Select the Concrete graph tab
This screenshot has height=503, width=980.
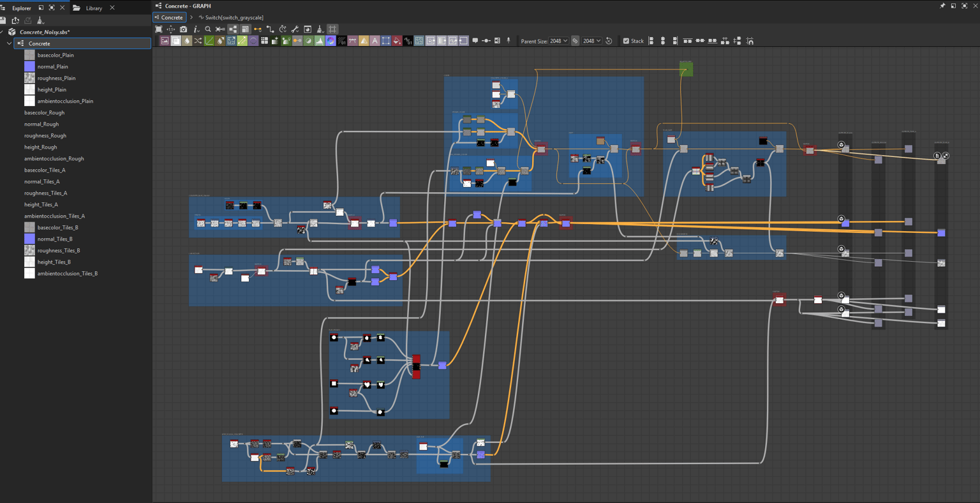170,17
